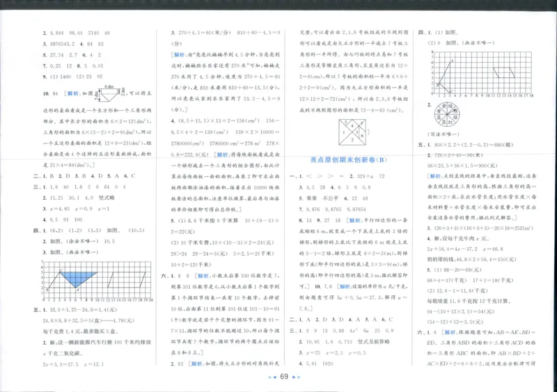Image resolution: width=557 pixels, height=392 pixels.
Task: Click the line '10+2=12(千米)'
Action: (191, 265)
